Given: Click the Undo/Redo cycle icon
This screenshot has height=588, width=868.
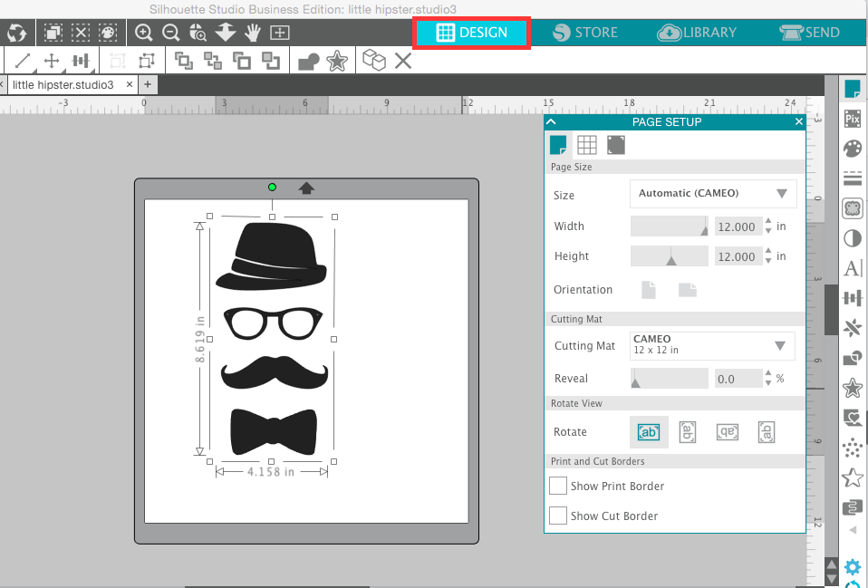Looking at the screenshot, I should 16,33.
